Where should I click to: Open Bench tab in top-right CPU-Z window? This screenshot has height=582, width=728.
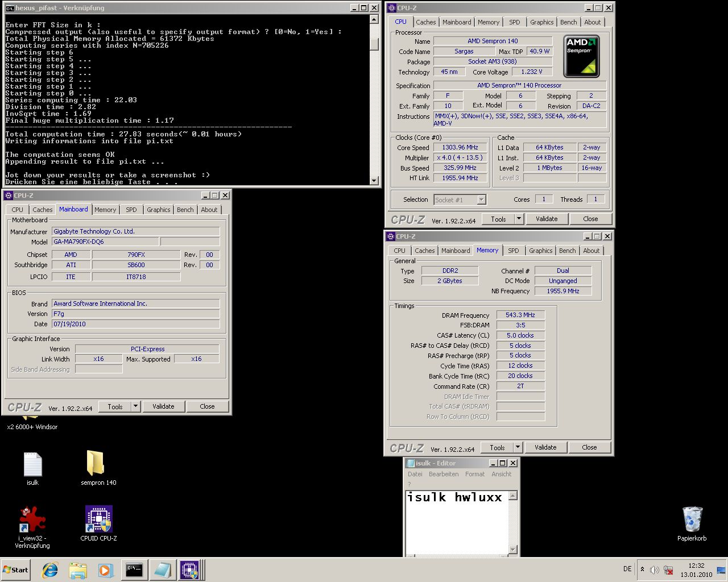568,22
